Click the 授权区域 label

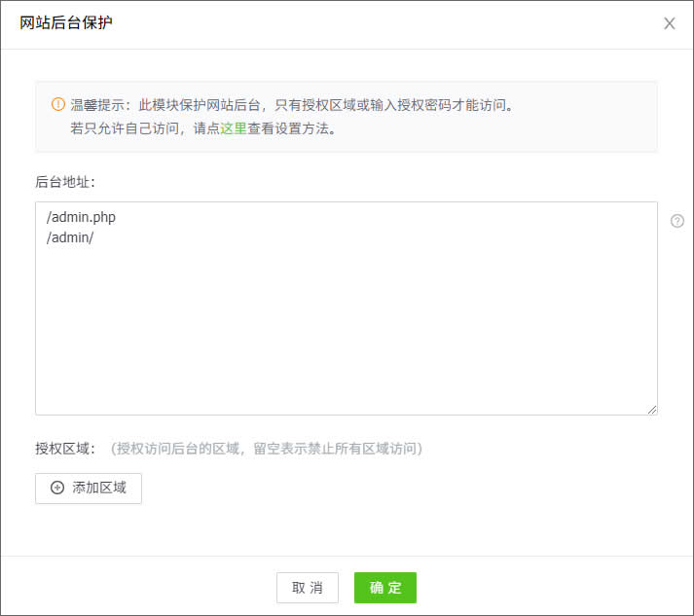coord(64,449)
